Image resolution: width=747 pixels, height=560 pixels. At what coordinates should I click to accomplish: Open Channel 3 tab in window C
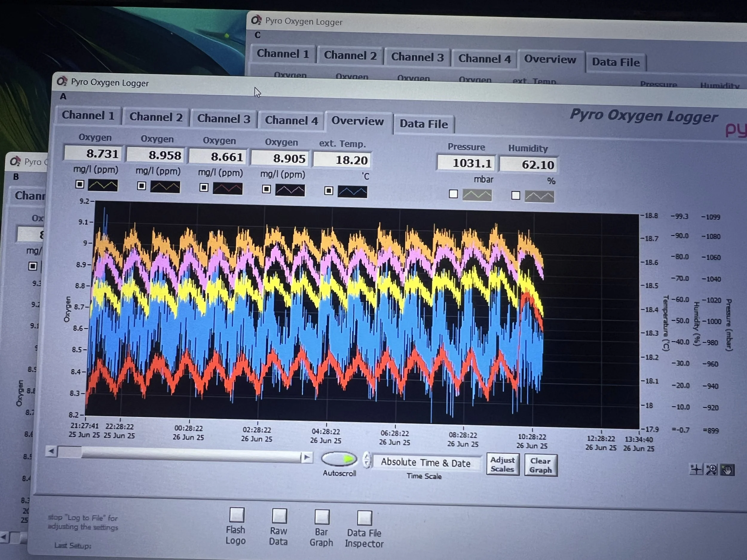coord(417,57)
